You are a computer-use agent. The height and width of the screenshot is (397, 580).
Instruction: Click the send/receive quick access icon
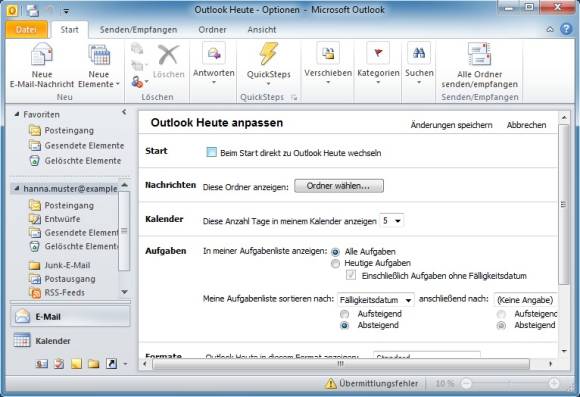(33, 11)
